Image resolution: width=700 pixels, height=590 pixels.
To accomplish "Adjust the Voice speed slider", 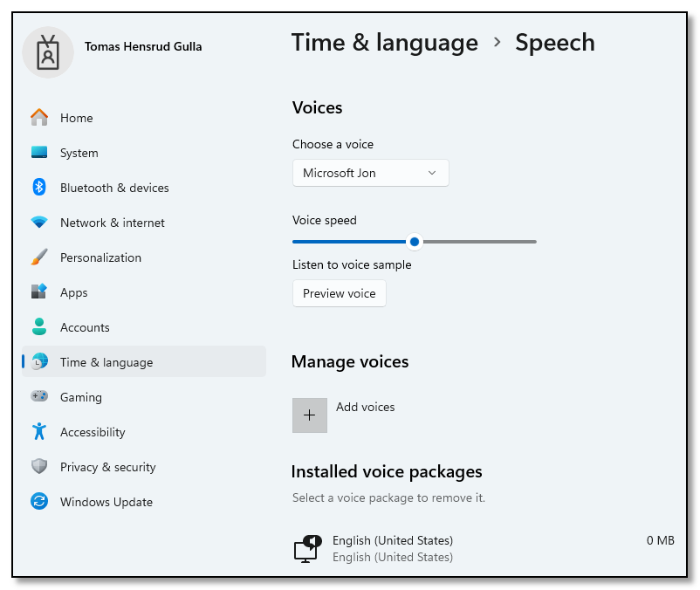I will [x=415, y=242].
